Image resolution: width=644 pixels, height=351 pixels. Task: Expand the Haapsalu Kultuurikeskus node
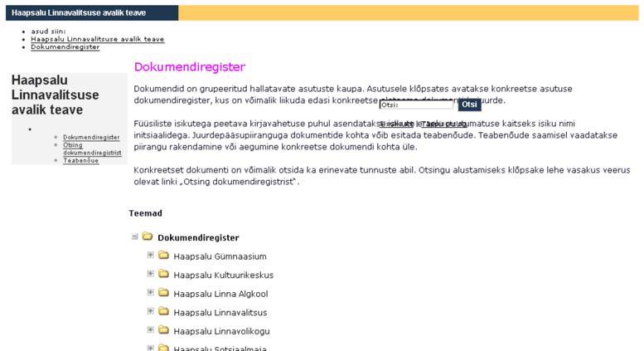[x=150, y=274]
